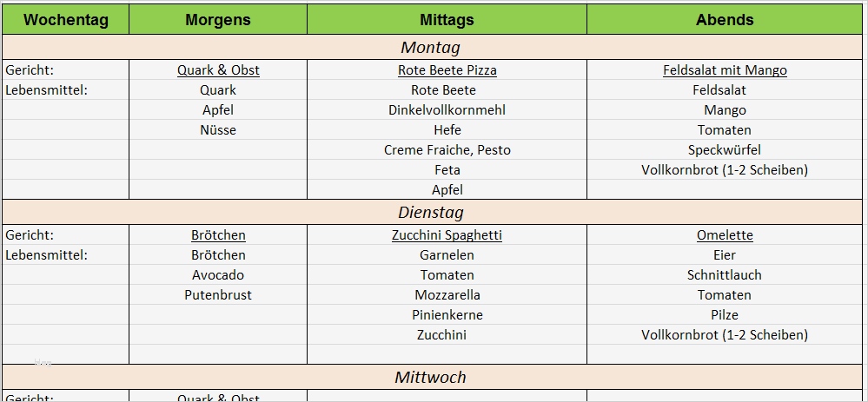Select the "Putenbrust" cell
The width and height of the screenshot is (868, 402).
point(218,295)
